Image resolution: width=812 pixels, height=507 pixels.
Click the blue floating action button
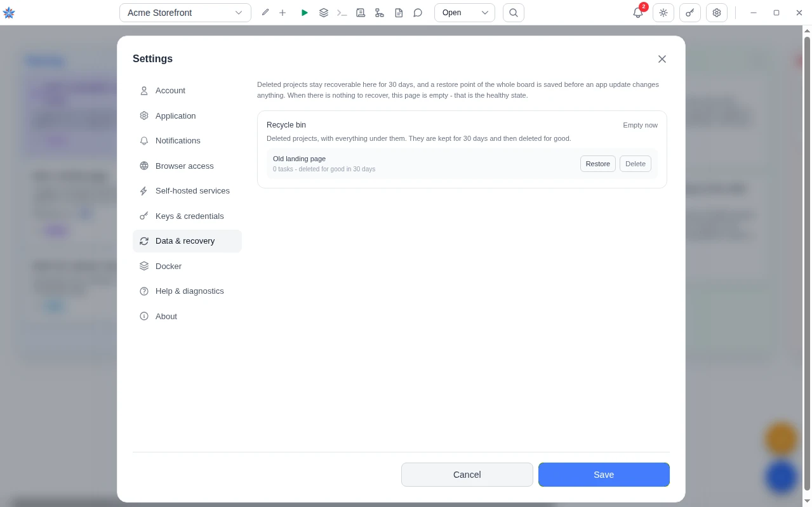point(781,477)
